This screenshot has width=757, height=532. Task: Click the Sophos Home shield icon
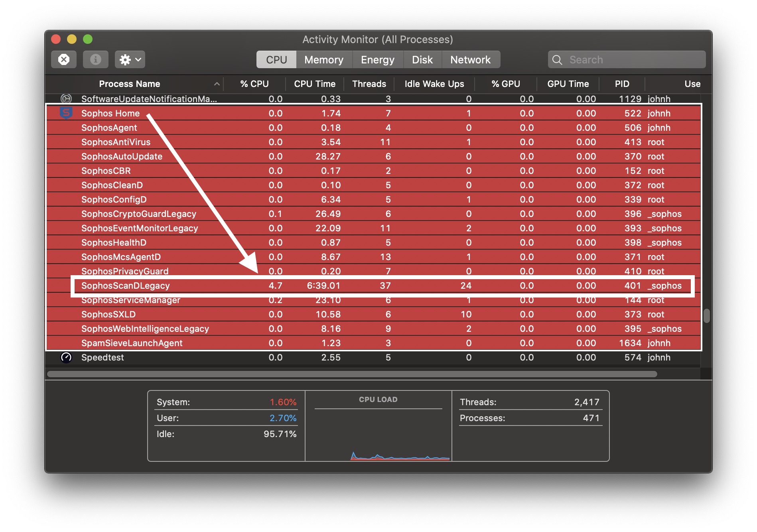66,113
